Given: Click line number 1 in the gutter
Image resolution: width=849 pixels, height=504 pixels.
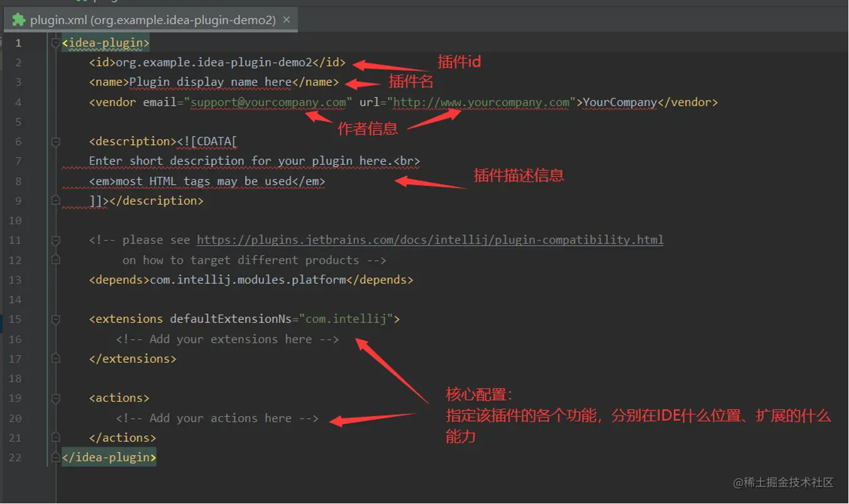Looking at the screenshot, I should pos(18,43).
